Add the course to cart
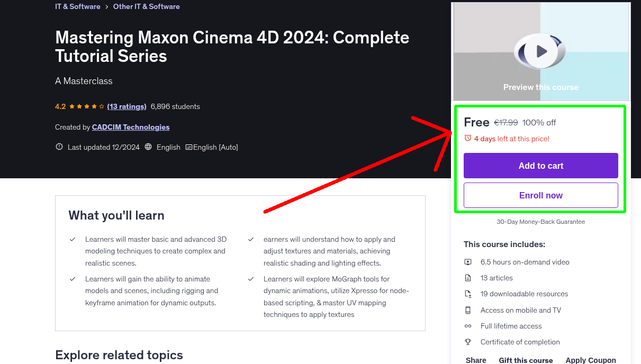 point(540,166)
